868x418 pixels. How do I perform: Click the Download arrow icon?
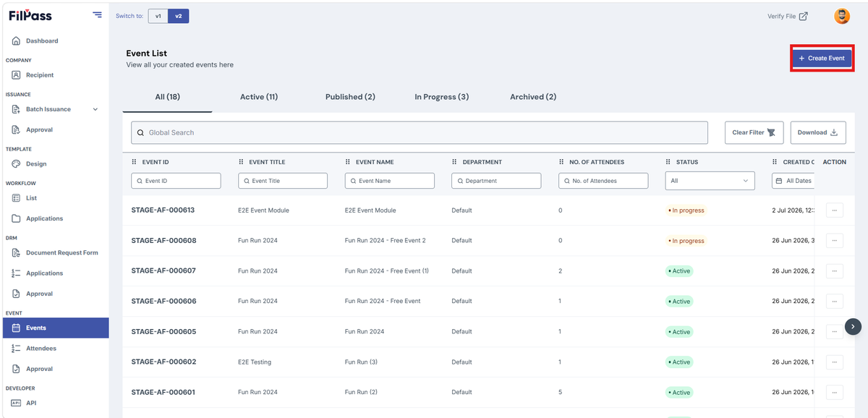pos(833,132)
